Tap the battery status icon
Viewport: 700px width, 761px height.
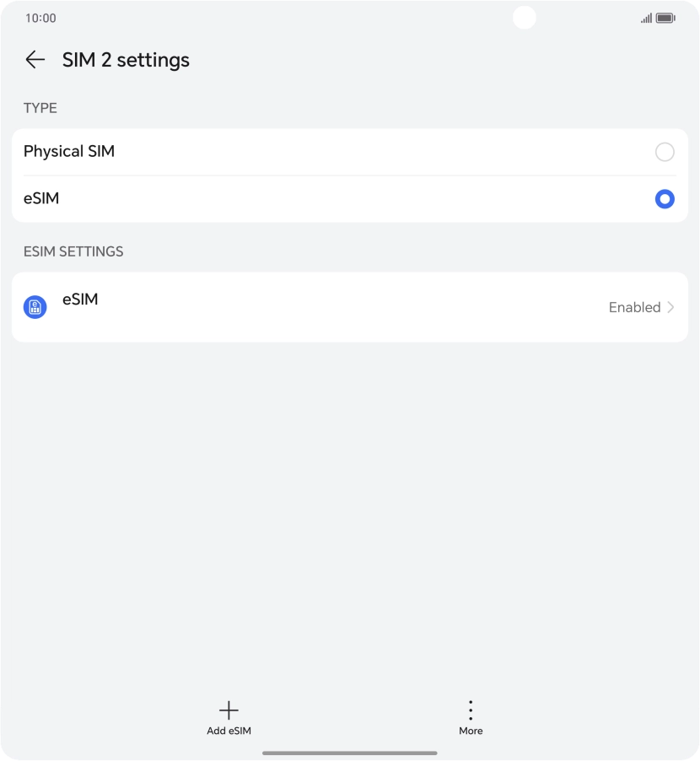pyautogui.click(x=665, y=18)
